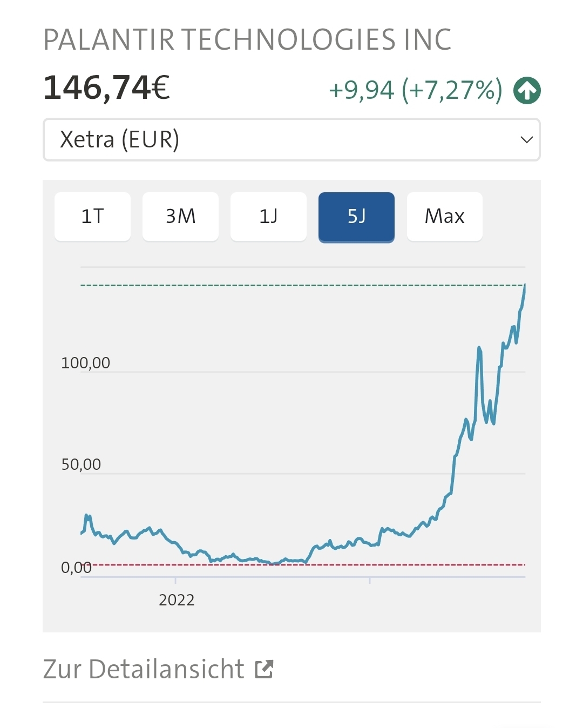Expand the exchange dropdown using the chevron arrow
Screen dimensions: 583x728
coord(526,140)
